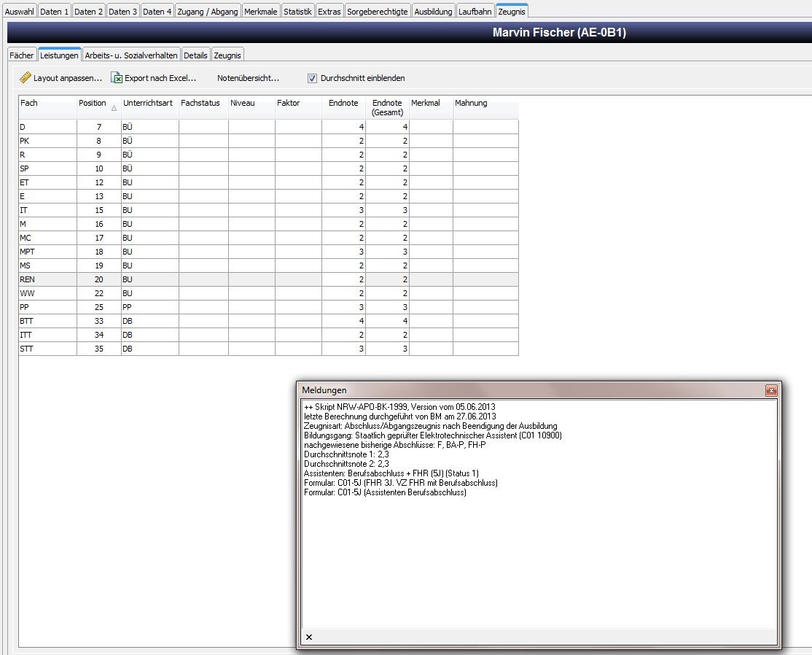Select the Statistik tab
812x655 pixels.
[298, 12]
